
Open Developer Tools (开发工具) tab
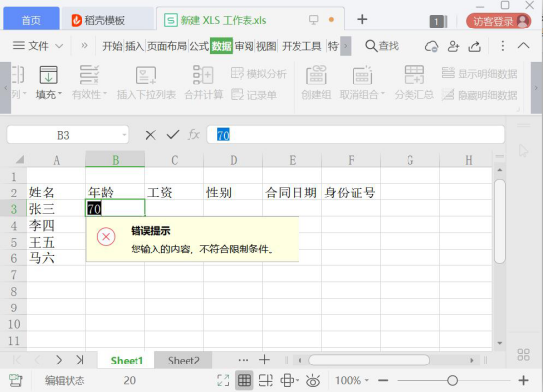(x=301, y=46)
